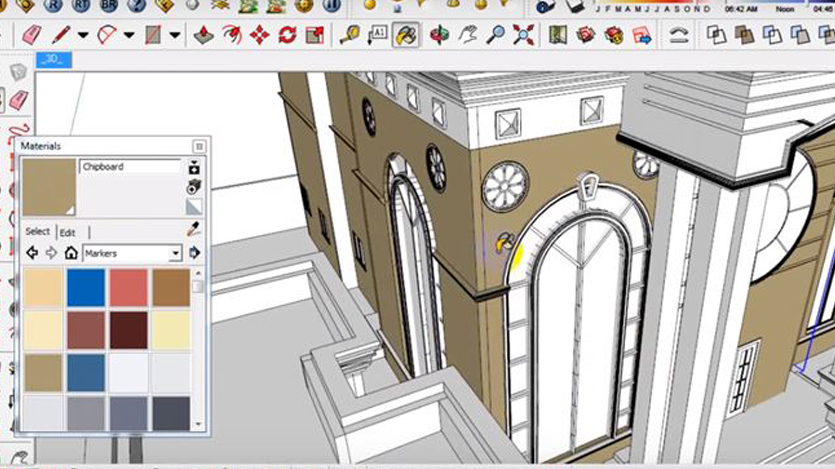835x469 pixels.
Task: Click the materials list scroll up arrow
Action: pyautogui.click(x=198, y=274)
